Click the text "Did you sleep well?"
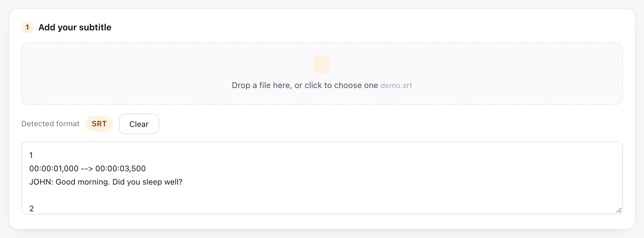Viewport: 644px width, 238px height. (147, 182)
